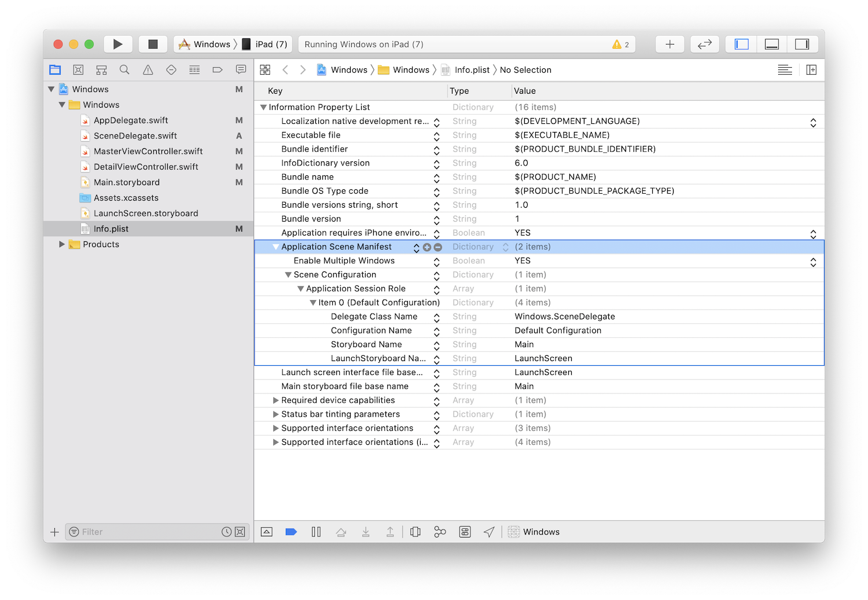Collapse Information Property List root

263,107
